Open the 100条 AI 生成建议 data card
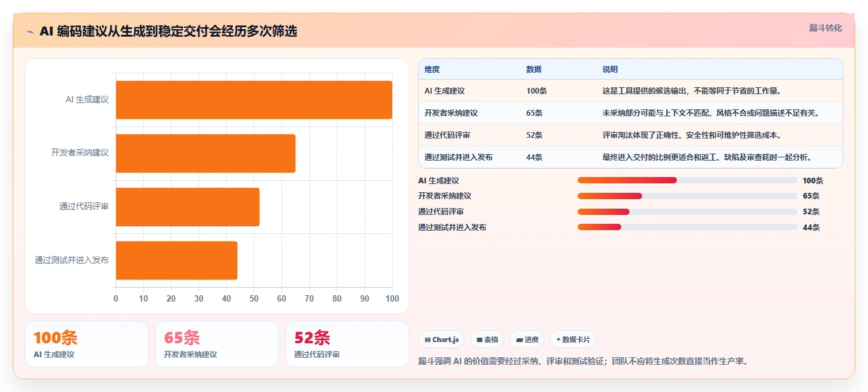The image size is (868, 392). click(87, 344)
